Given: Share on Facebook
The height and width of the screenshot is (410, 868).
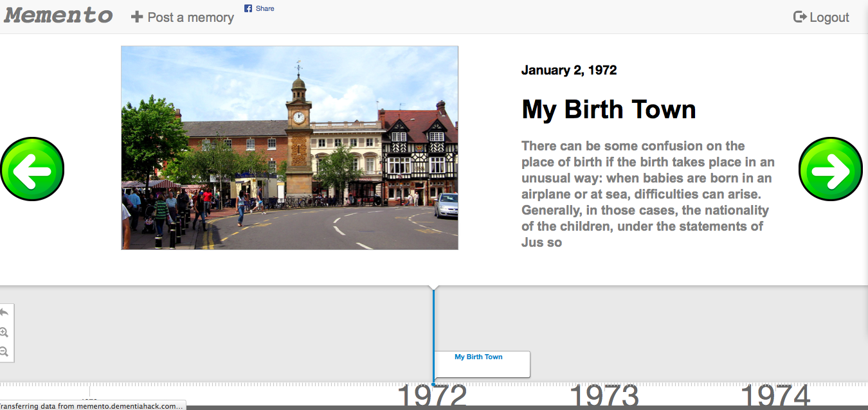Looking at the screenshot, I should click(259, 8).
